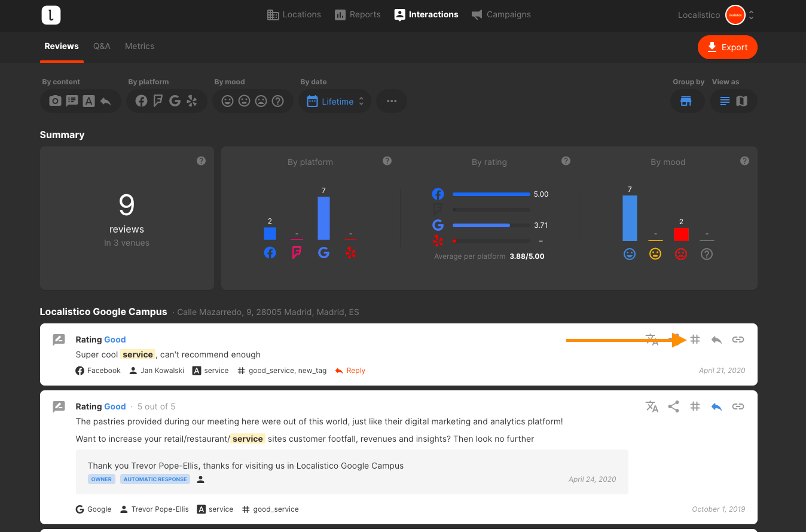This screenshot has width=806, height=532.
Task: Open help for the By mood chart
Action: coord(744,161)
